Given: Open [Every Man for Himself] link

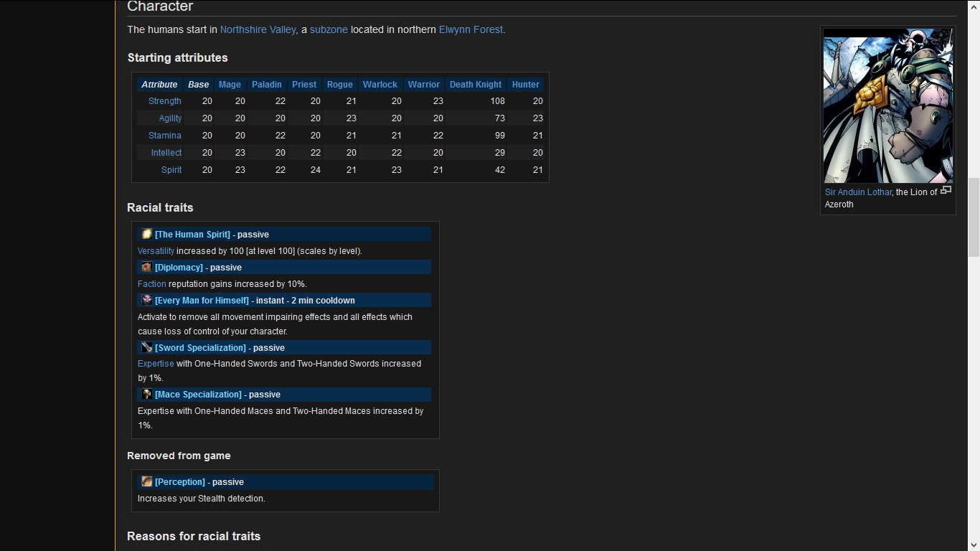Looking at the screenshot, I should 202,301.
